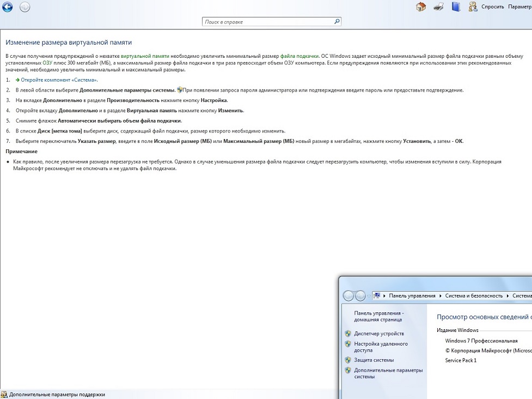This screenshot has height=399, width=532.
Task: Click the Примечание heading text
Action: (21, 152)
